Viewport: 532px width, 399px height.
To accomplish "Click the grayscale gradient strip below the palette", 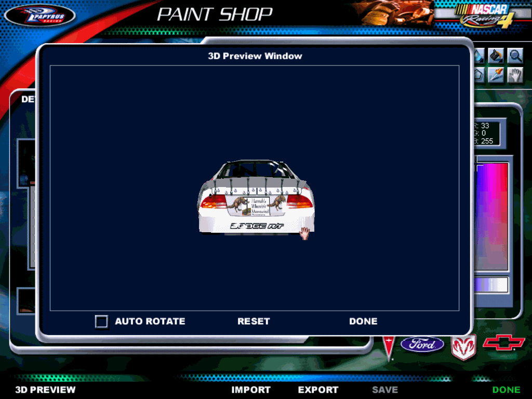I will coord(491,285).
